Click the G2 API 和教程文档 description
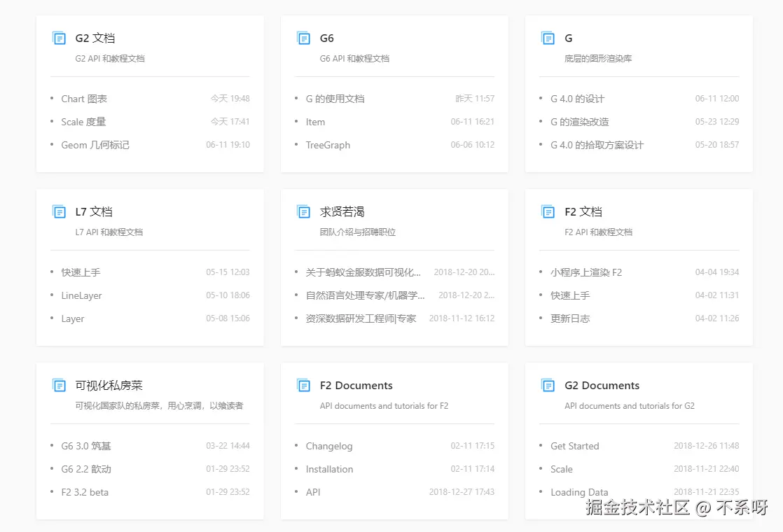783x532 pixels. coord(110,58)
